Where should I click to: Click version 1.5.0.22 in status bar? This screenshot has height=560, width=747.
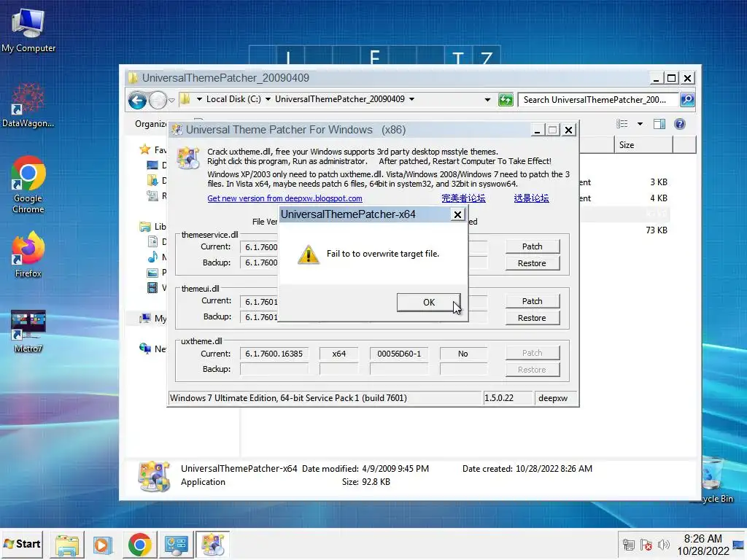tap(507, 398)
